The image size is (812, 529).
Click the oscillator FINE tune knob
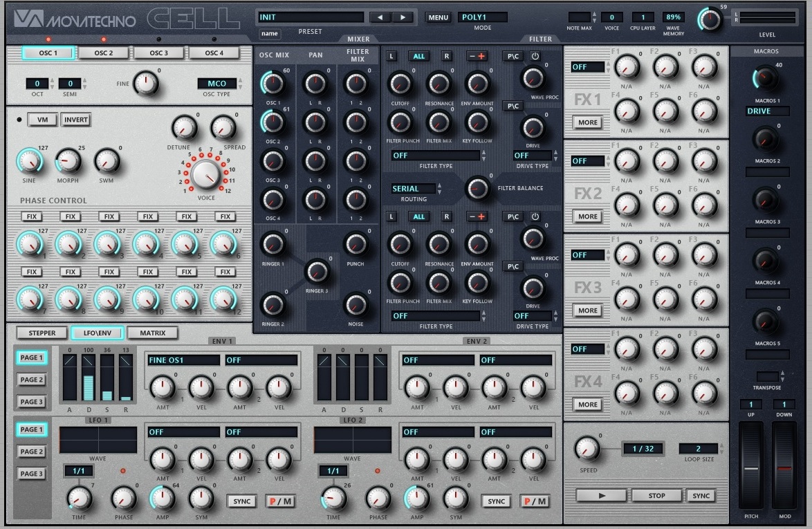pyautogui.click(x=146, y=84)
